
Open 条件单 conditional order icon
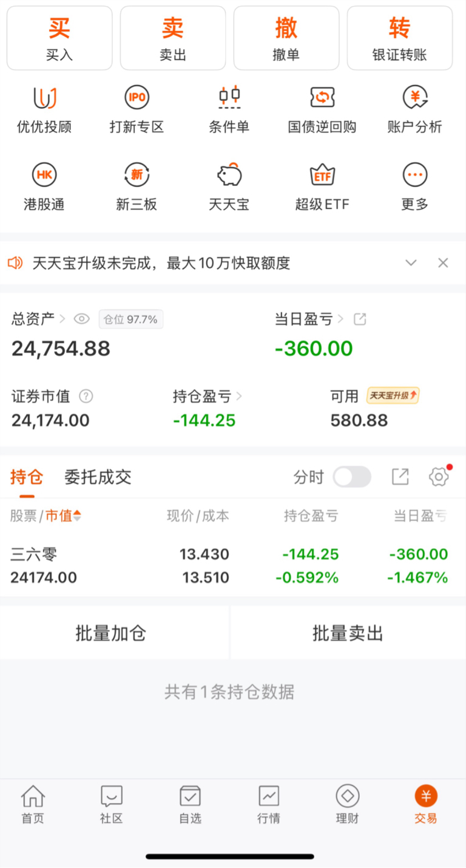click(229, 98)
